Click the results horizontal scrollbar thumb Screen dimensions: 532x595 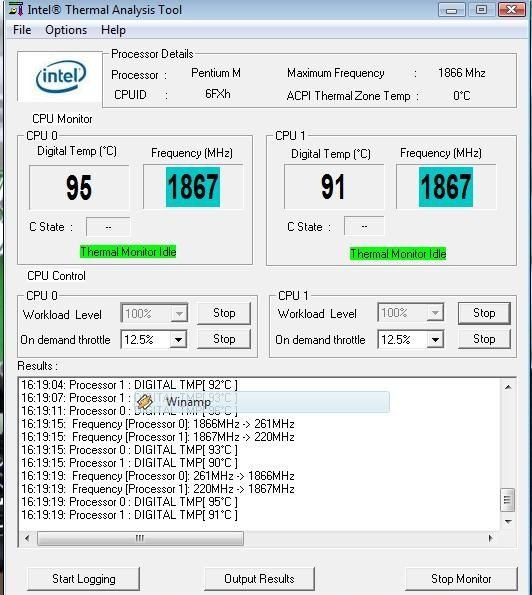click(140, 538)
